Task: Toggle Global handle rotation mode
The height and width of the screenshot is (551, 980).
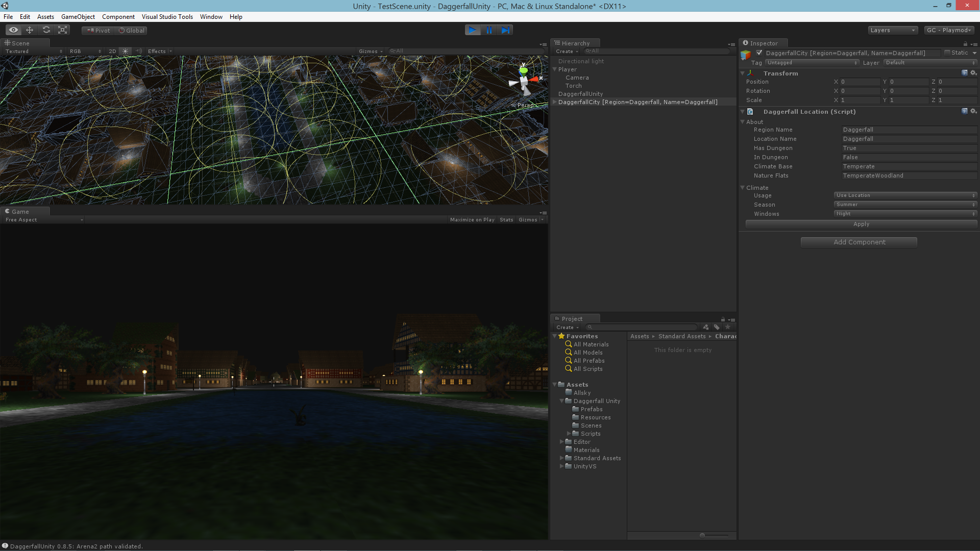Action: coord(131,31)
